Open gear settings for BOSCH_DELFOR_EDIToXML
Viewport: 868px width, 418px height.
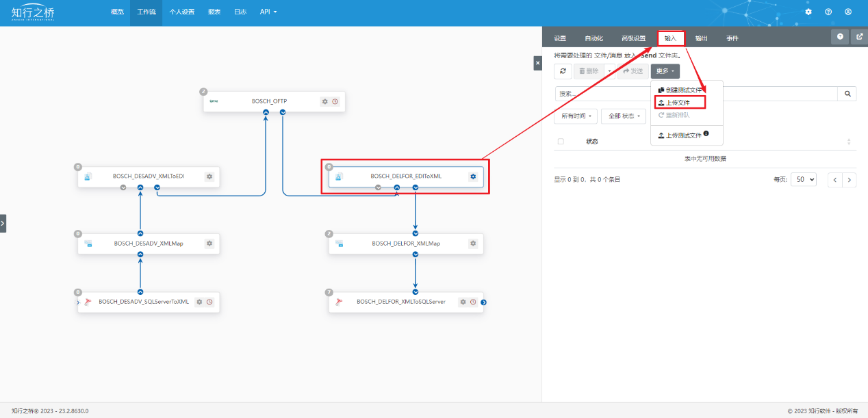(472, 177)
